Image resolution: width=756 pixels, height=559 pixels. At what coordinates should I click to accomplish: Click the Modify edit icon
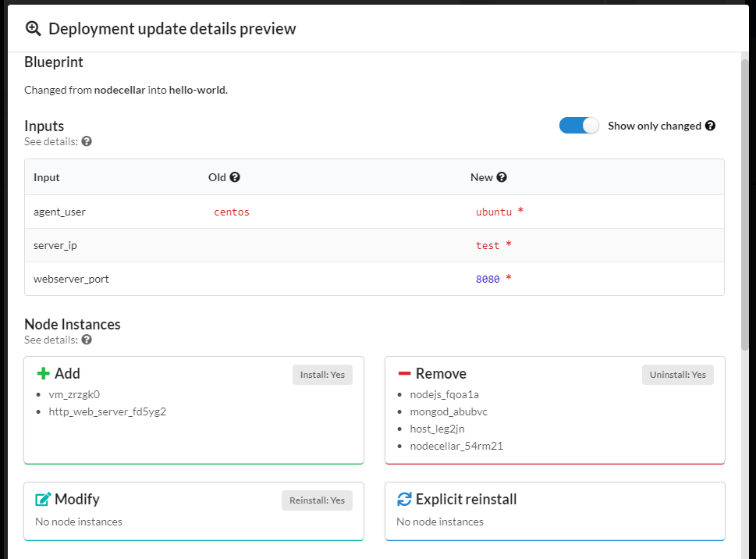coord(43,499)
